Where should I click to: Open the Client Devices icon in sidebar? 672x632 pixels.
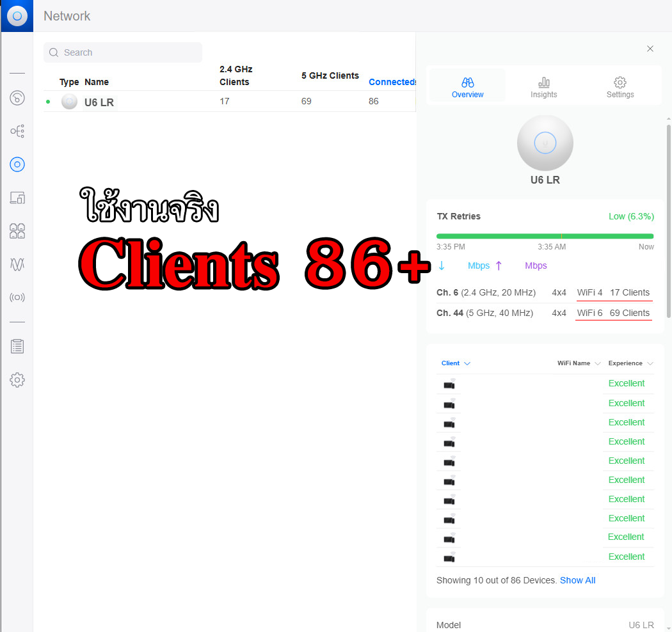pos(17,198)
